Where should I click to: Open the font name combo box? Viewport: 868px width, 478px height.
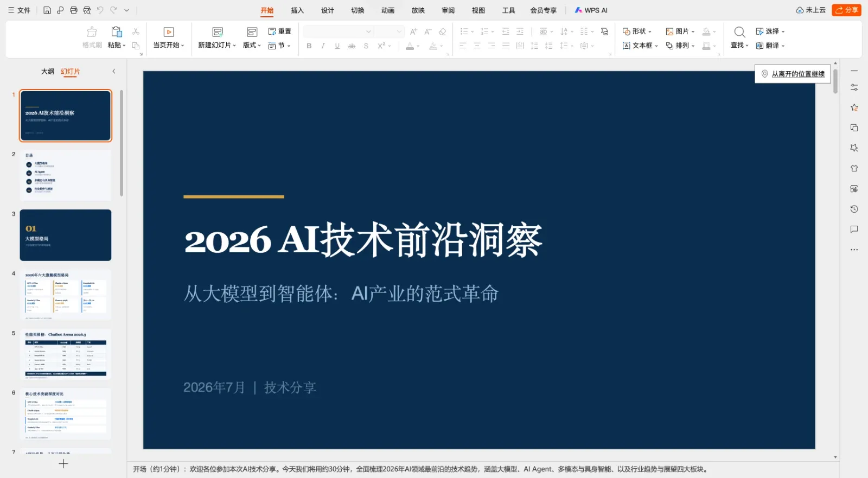pyautogui.click(x=338, y=31)
